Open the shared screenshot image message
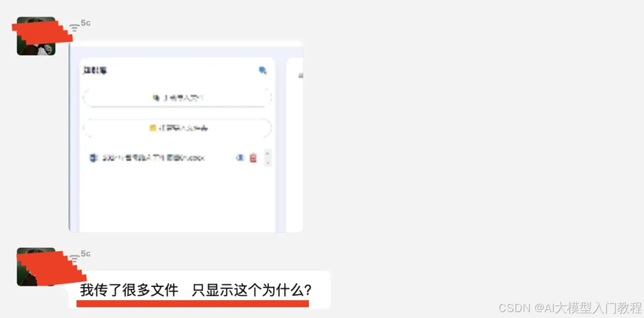 tap(186, 136)
